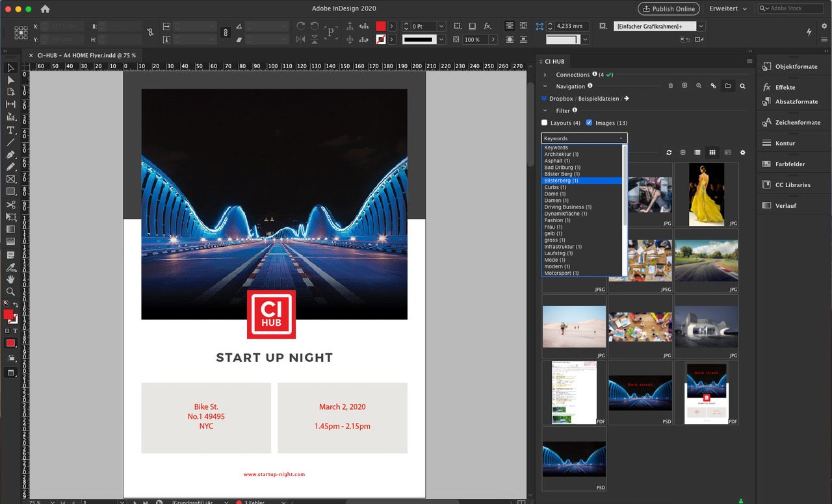Screen dimensions: 832x504
Task: Select the Zoom tool magnifier
Action: (10, 292)
